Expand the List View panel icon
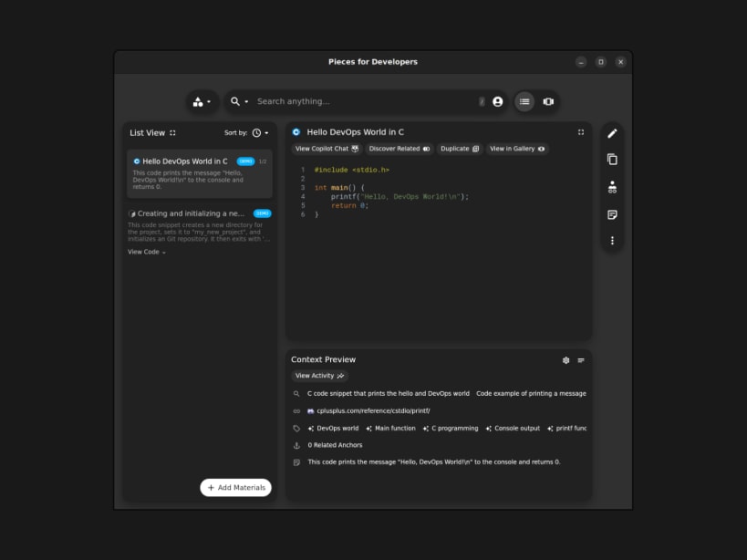The width and height of the screenshot is (747, 560). click(x=172, y=133)
